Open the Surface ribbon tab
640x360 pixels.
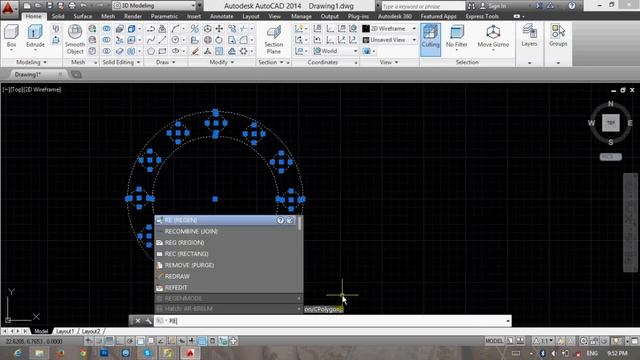click(83, 16)
